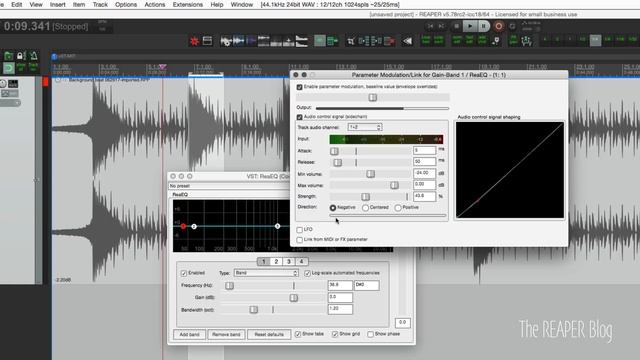Viewport: 640px width, 360px height.
Task: Pause playback in the transport
Action: 484,26
